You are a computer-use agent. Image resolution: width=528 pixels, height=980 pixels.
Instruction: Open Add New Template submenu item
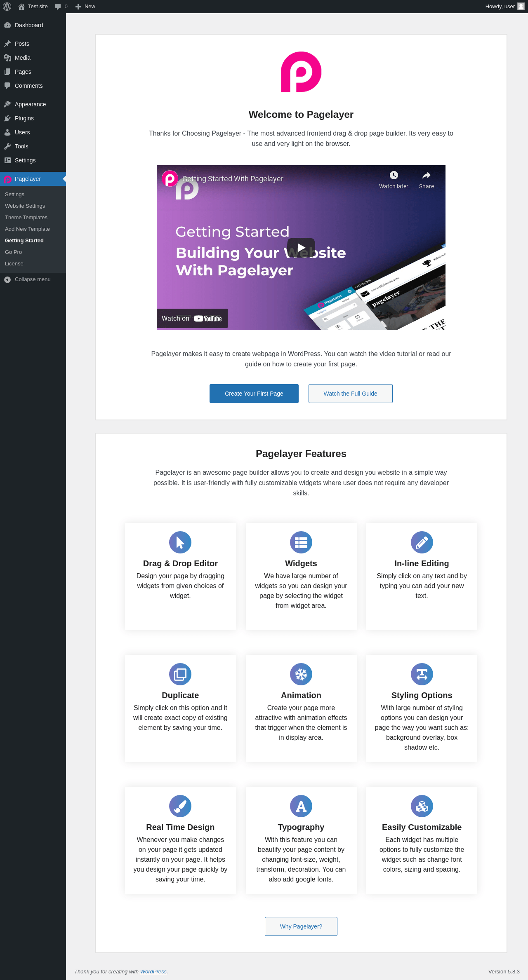(27, 229)
